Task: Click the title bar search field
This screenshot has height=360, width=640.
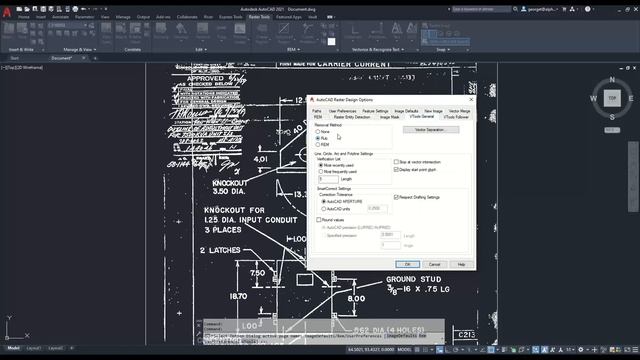Action: [481, 9]
